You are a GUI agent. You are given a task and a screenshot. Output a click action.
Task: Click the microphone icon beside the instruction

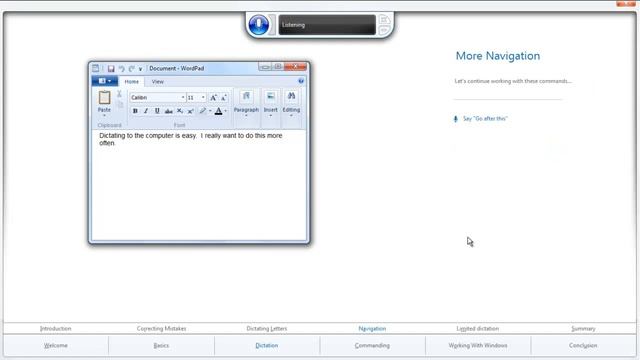pyautogui.click(x=456, y=119)
